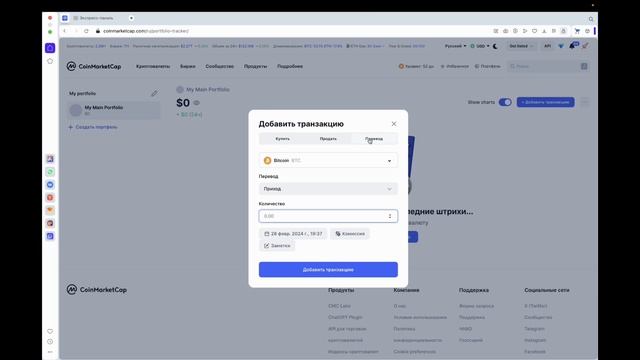The width and height of the screenshot is (640, 360).
Task: Open the Bitcoin BTC coin dropdown
Action: coord(328,160)
